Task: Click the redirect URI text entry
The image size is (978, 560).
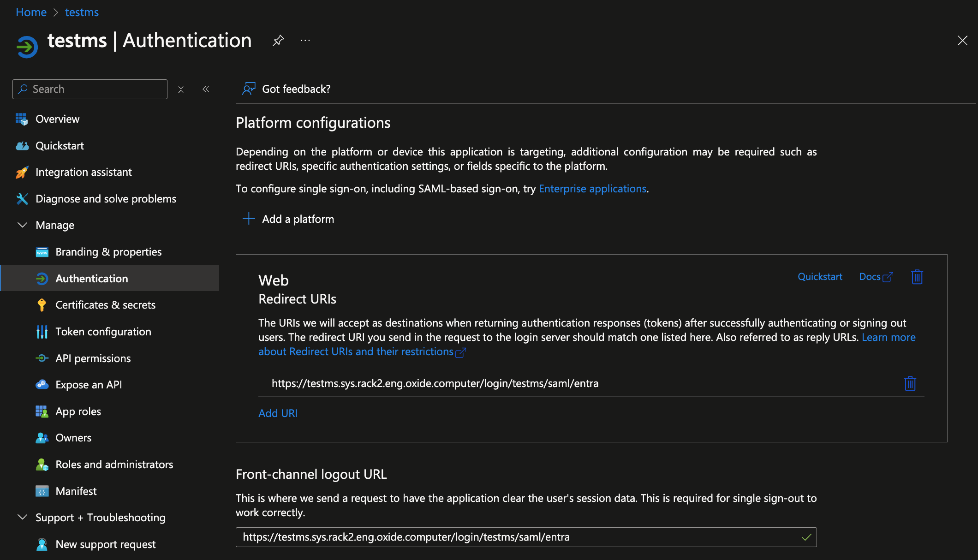Action: tap(435, 383)
